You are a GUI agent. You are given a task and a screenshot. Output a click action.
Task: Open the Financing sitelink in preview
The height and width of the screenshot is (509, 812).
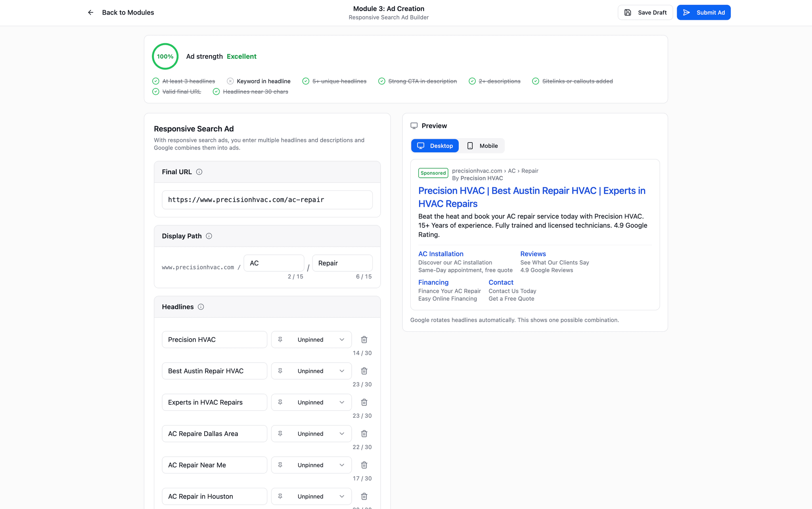433,282
